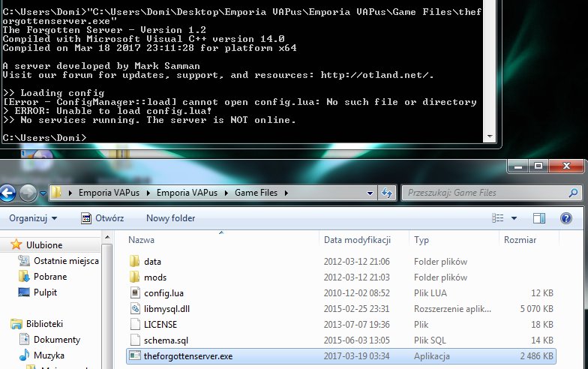Click Muzyka music note icon

point(24,355)
